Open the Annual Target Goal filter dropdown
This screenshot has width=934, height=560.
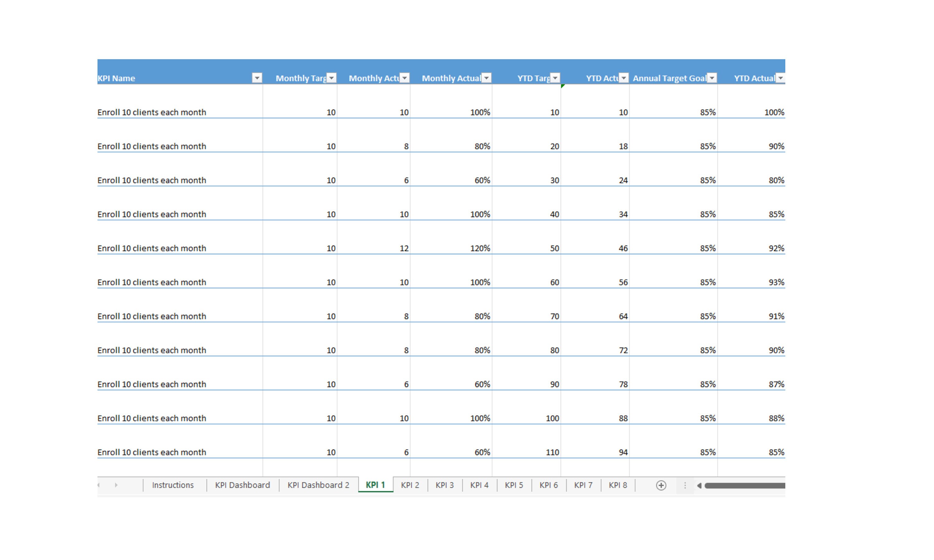pos(712,78)
